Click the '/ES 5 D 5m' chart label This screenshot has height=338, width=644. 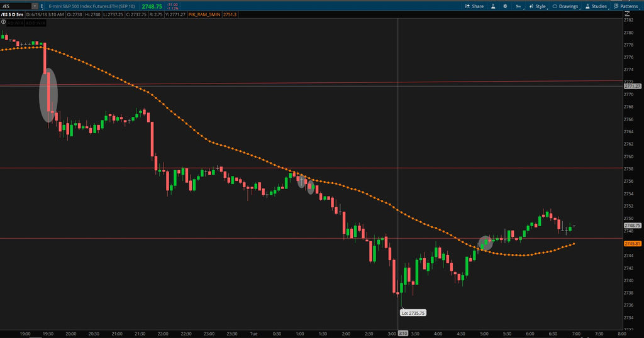pos(13,14)
